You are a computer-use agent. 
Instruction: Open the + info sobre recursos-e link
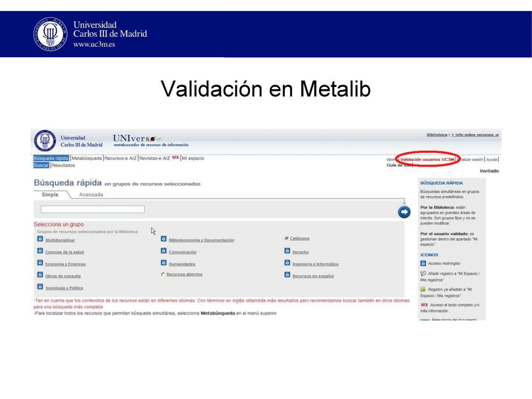click(x=475, y=135)
